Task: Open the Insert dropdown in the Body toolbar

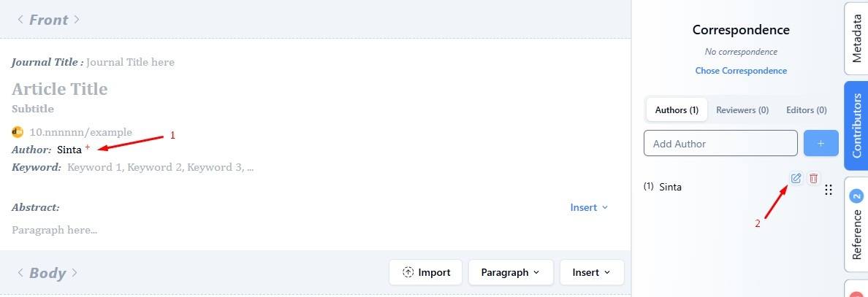Action: pos(591,272)
